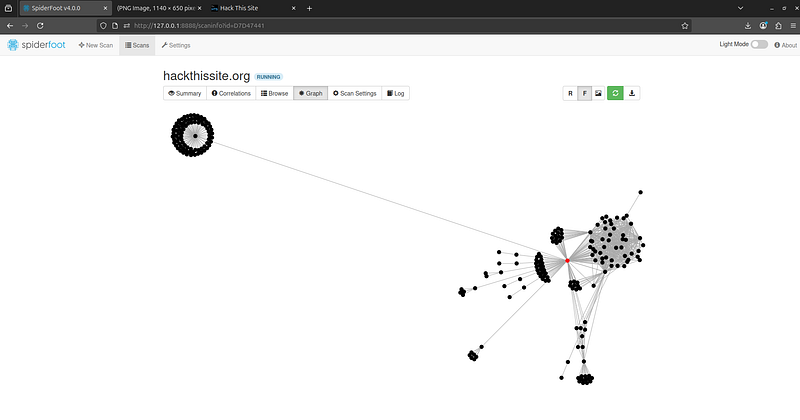Switch to the Browse tab
This screenshot has height=420, width=800.
274,93
